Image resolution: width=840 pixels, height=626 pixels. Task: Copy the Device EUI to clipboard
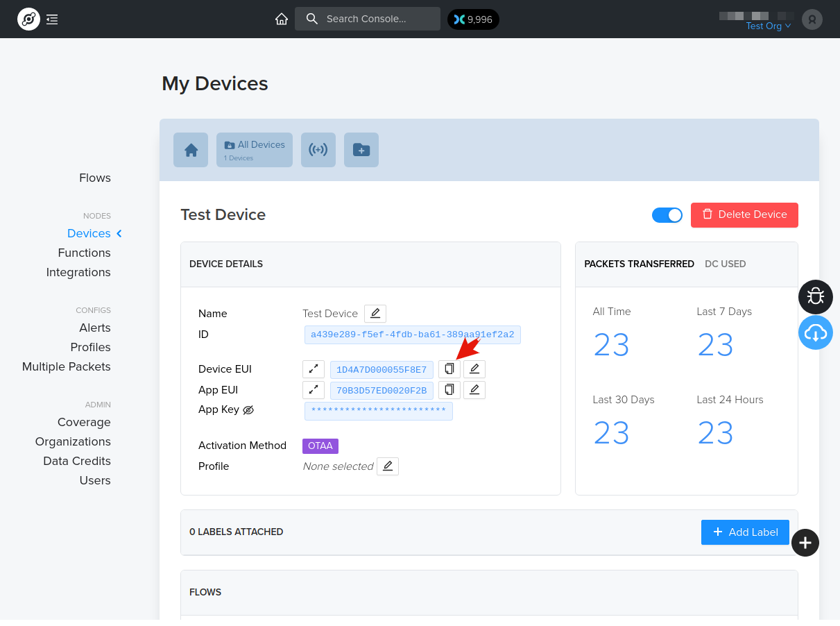tap(449, 369)
